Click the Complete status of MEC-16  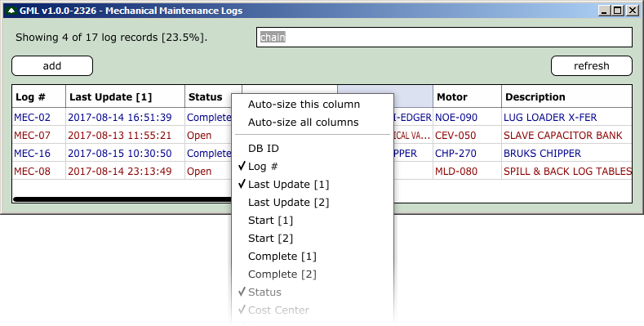tap(209, 154)
